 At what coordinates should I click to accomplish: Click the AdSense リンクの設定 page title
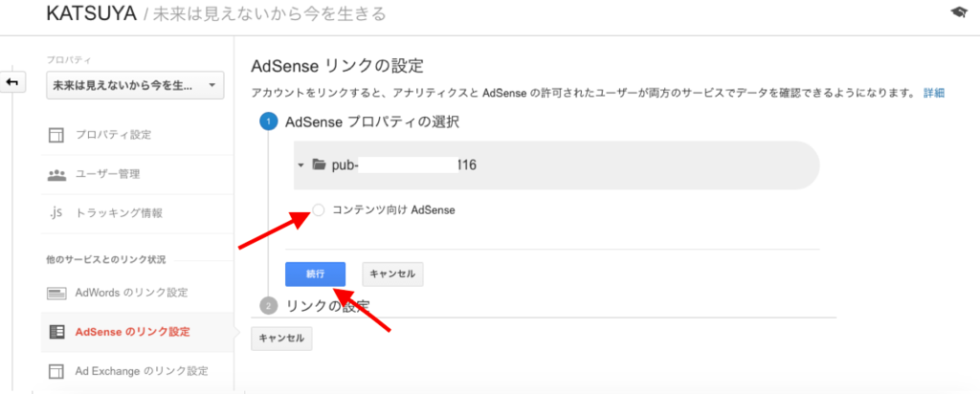pos(337,66)
